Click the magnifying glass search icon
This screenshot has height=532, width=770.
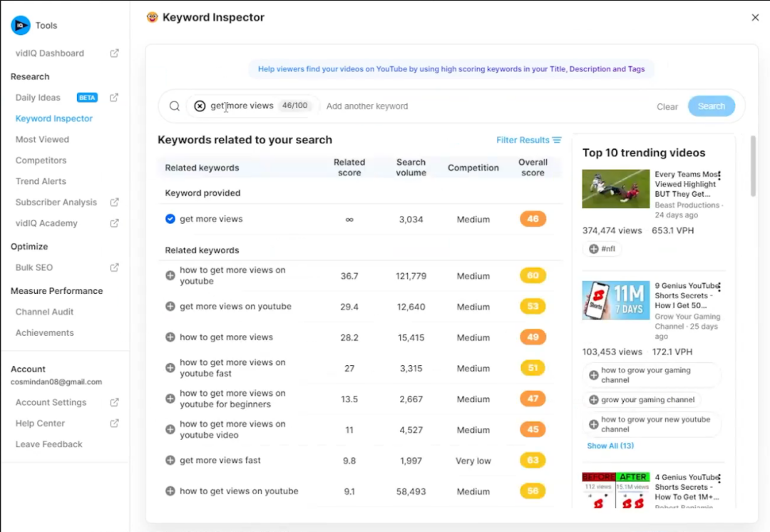pos(175,106)
